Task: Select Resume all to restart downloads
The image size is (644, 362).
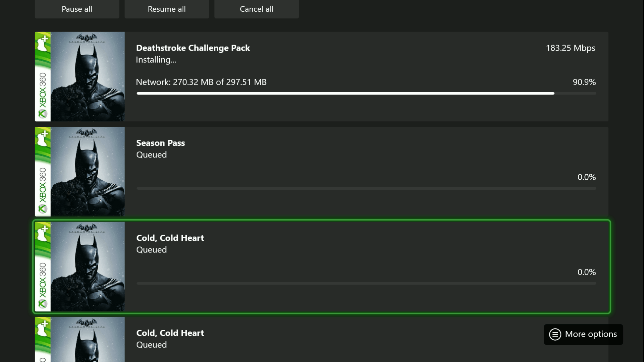Action: (x=167, y=9)
